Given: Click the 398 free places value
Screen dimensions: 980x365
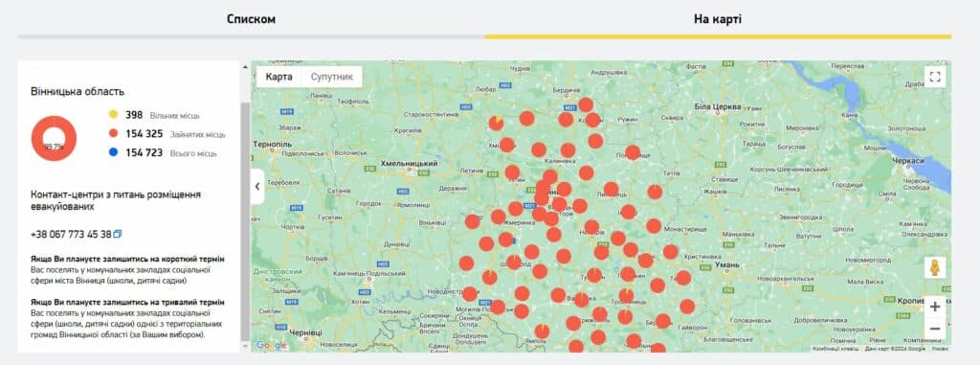Looking at the screenshot, I should (x=134, y=115).
